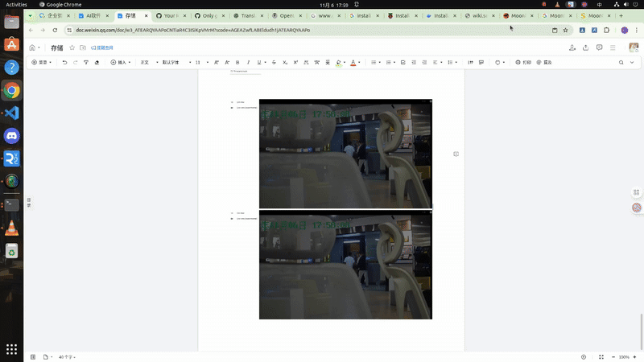Image resolution: width=644 pixels, height=362 pixels.
Task: Open the 默认字体 font dropdown
Action: coord(172,62)
